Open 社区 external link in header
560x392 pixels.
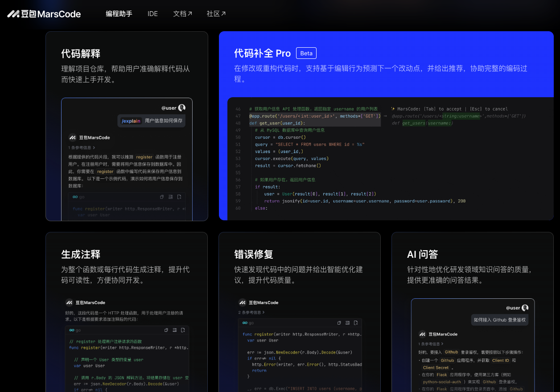click(x=216, y=14)
